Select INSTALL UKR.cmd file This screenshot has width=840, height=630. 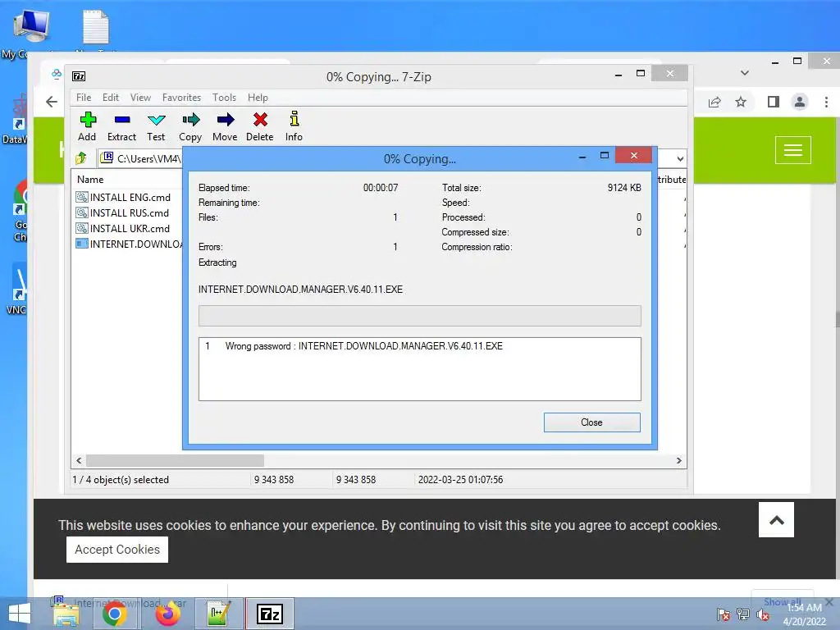coord(123,228)
